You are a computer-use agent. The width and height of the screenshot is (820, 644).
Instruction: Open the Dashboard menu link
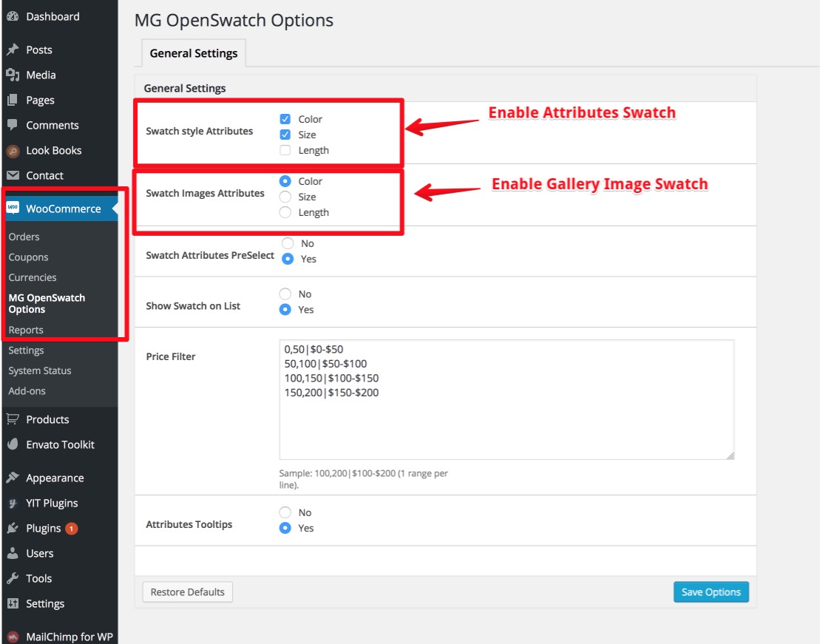tap(52, 16)
